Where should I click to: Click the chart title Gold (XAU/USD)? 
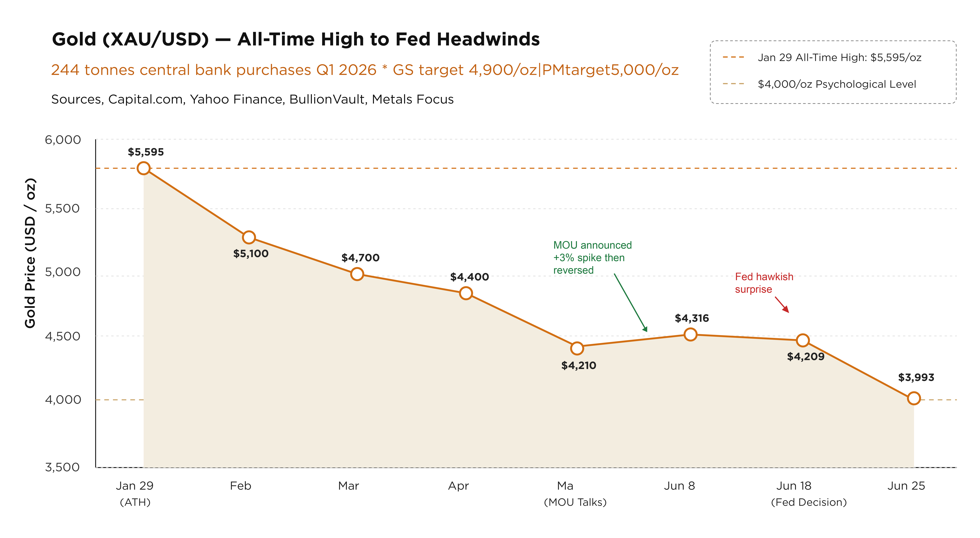point(296,39)
